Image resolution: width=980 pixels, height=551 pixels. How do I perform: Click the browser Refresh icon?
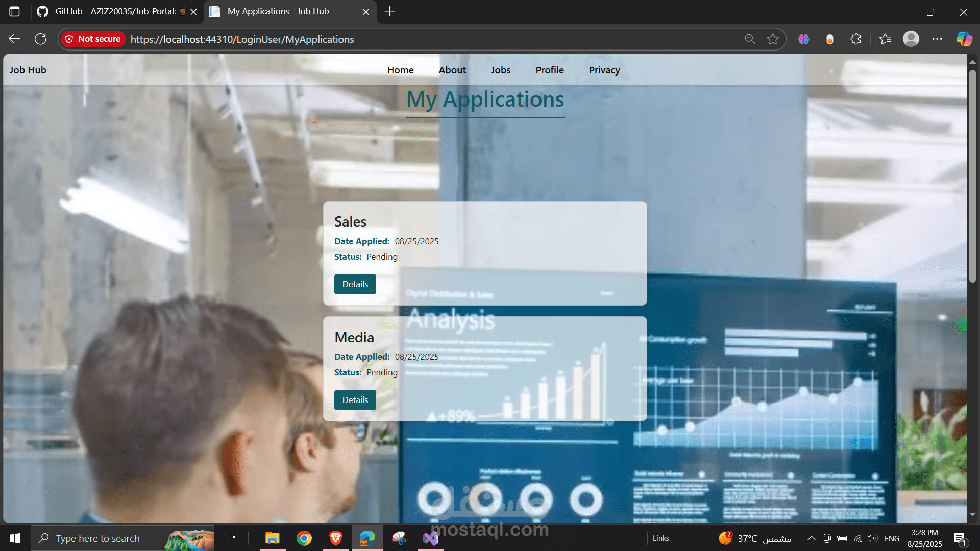click(40, 39)
